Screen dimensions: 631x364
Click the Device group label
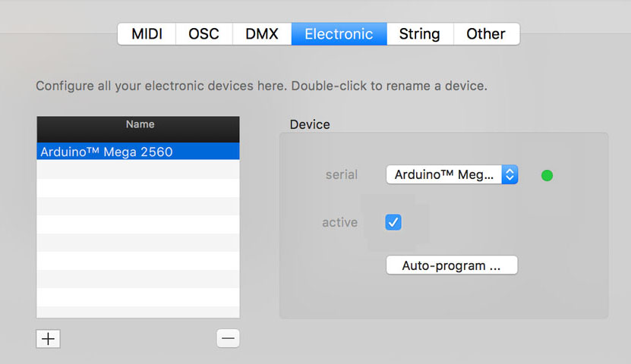310,124
